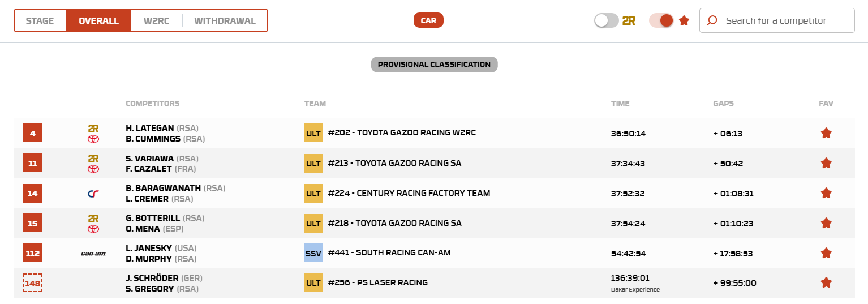Toggle star for Botterill/Mena row
The width and height of the screenshot is (868, 304).
tap(826, 223)
